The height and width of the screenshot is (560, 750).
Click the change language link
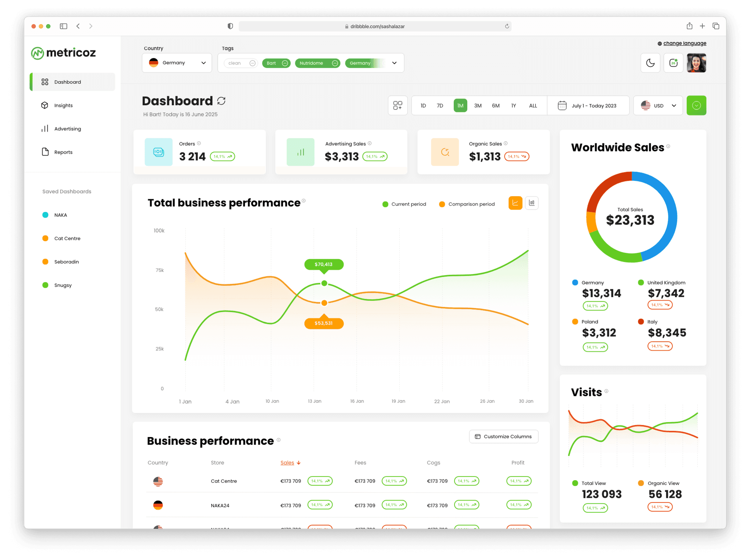click(684, 43)
